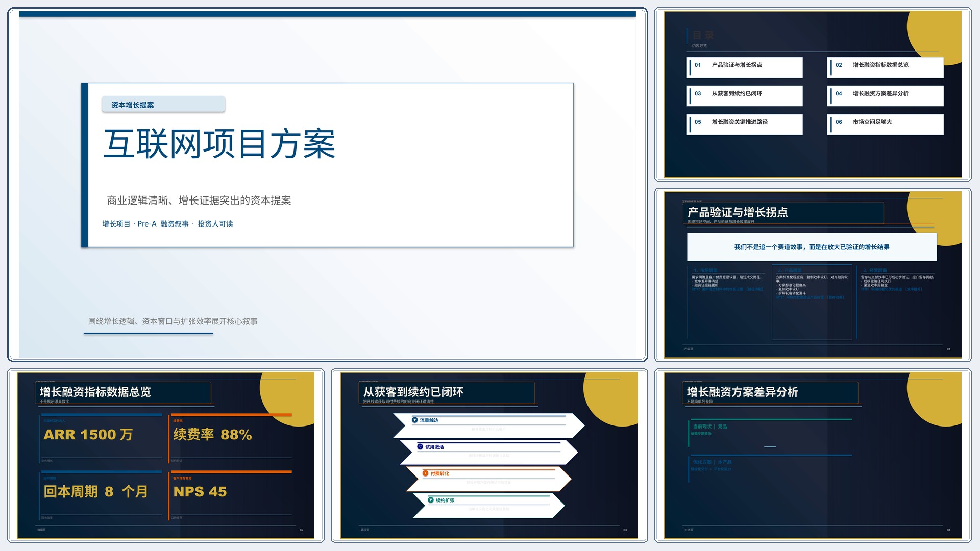Click the 资本增长提案 tag on cover
The width and height of the screenshot is (980, 551).
163,105
